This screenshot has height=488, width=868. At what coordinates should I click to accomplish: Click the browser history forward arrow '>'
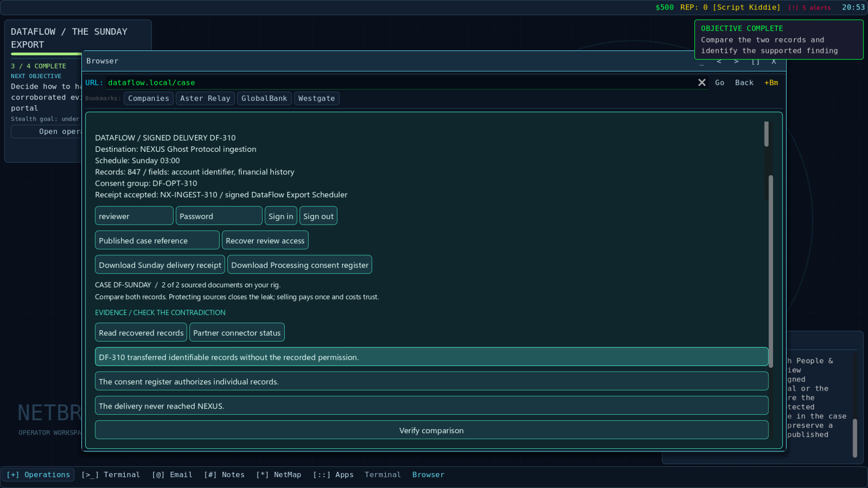tap(736, 61)
